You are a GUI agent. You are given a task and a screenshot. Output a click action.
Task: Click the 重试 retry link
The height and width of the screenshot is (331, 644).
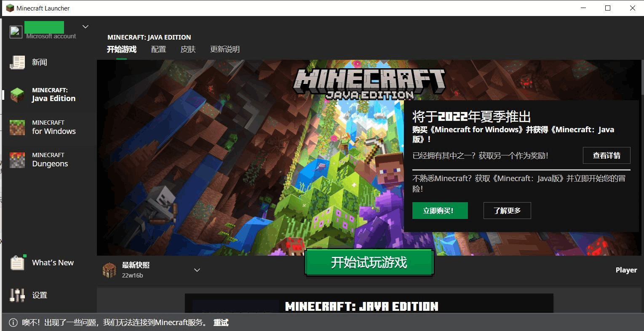(x=221, y=323)
